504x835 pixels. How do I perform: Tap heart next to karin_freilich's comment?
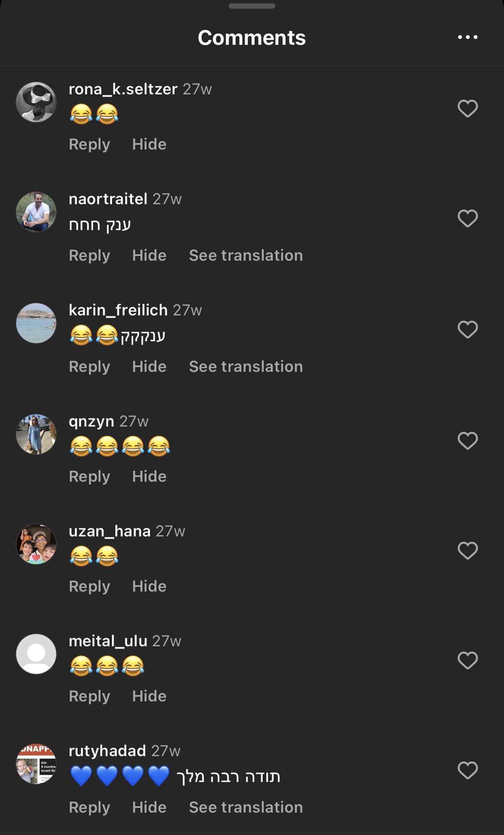click(x=467, y=330)
